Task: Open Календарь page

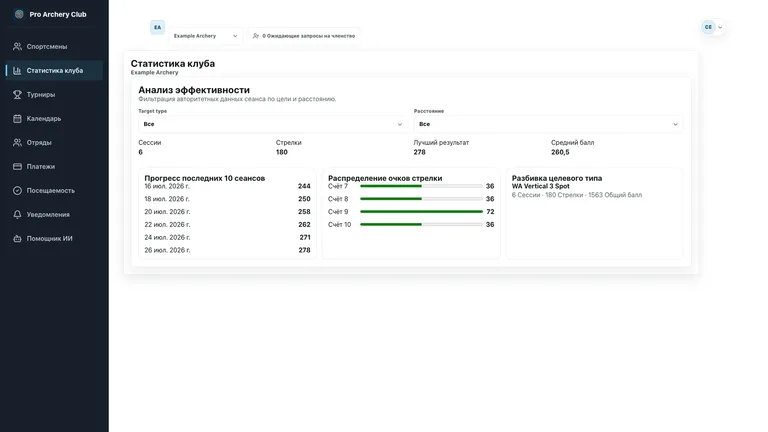Action: [x=54, y=119]
